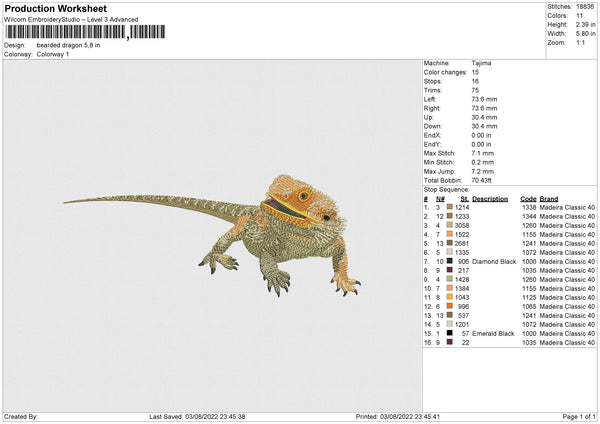Select the Diamond Black color swatch
This screenshot has width=600, height=424.
451,261
